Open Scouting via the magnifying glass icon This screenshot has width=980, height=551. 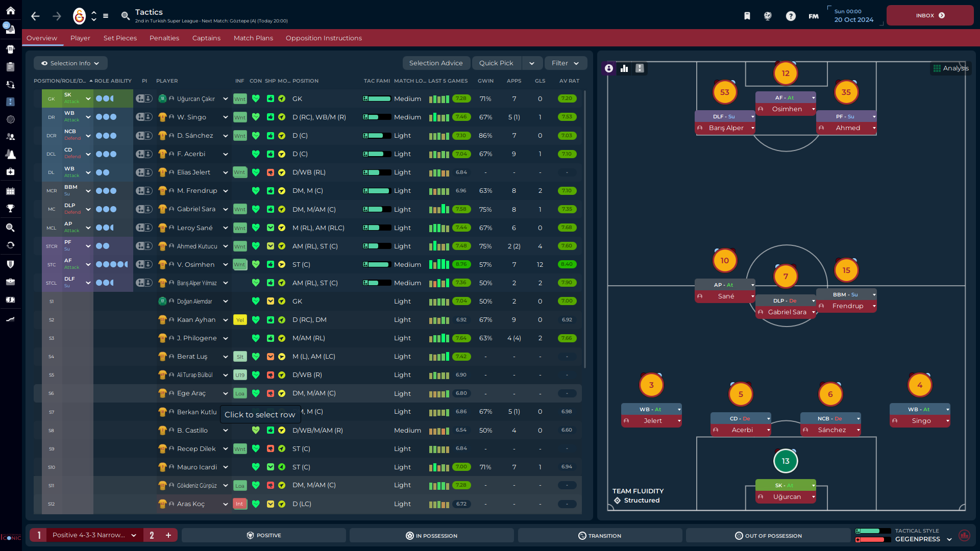[x=10, y=228]
